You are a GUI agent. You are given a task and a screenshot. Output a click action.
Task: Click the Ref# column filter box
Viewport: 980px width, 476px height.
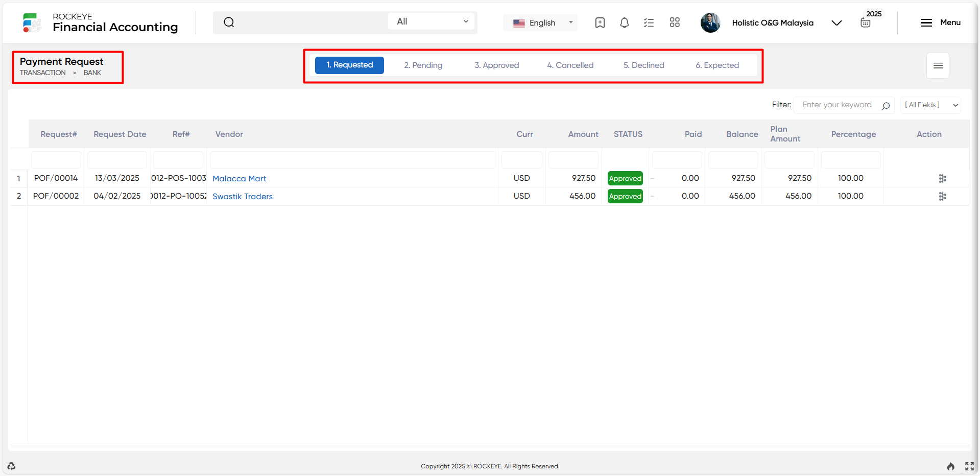178,160
